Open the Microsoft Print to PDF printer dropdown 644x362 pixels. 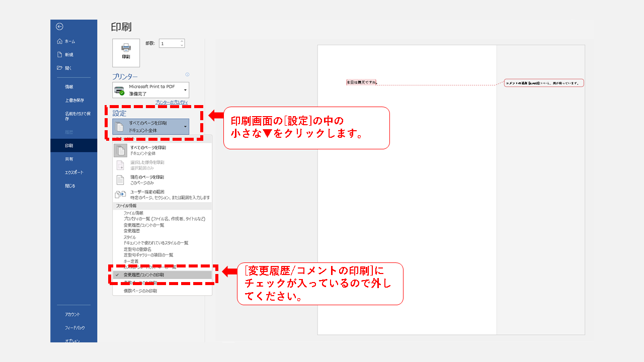151,90
